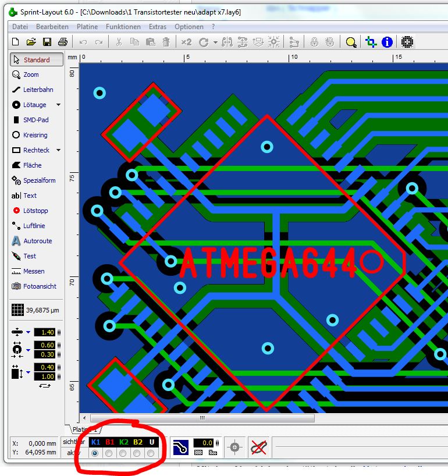Click the first padlock toolbar icon
The width and height of the screenshot is (448, 476).
(x=314, y=42)
